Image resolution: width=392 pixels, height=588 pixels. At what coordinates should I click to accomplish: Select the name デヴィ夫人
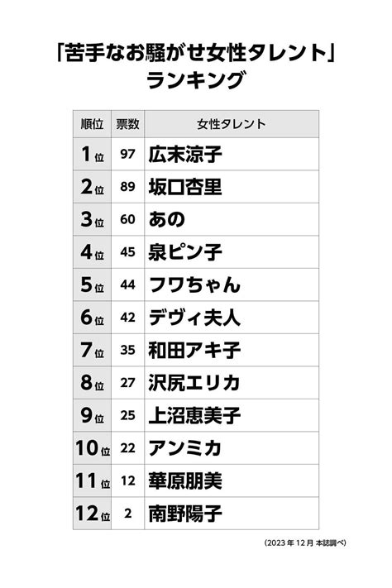(x=194, y=318)
